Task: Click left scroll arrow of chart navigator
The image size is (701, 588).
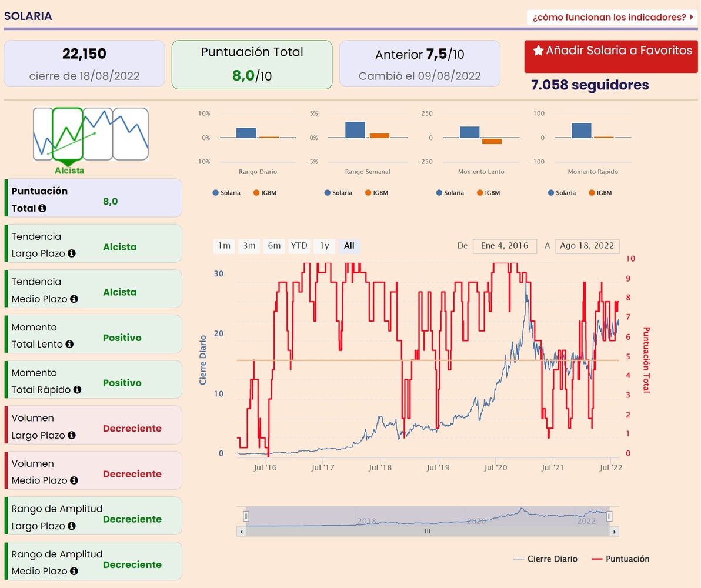Action: 242,532
